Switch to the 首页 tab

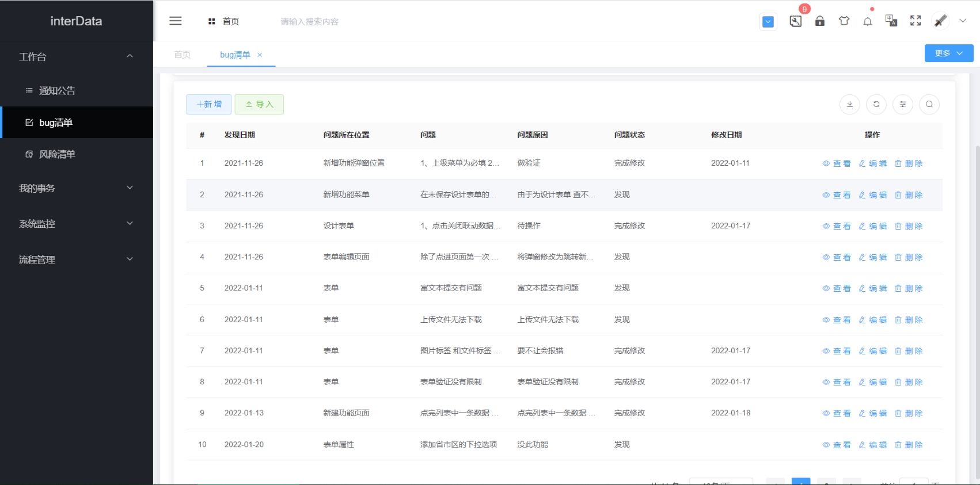pos(183,55)
